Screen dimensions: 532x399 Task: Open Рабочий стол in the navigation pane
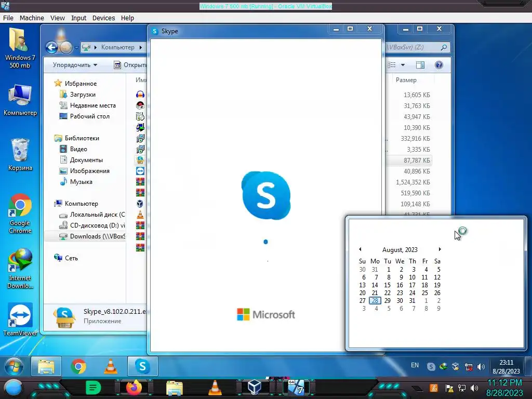point(89,116)
